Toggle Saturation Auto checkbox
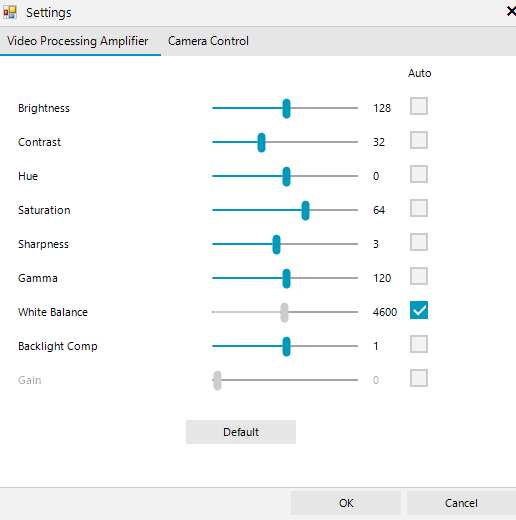 [x=419, y=208]
